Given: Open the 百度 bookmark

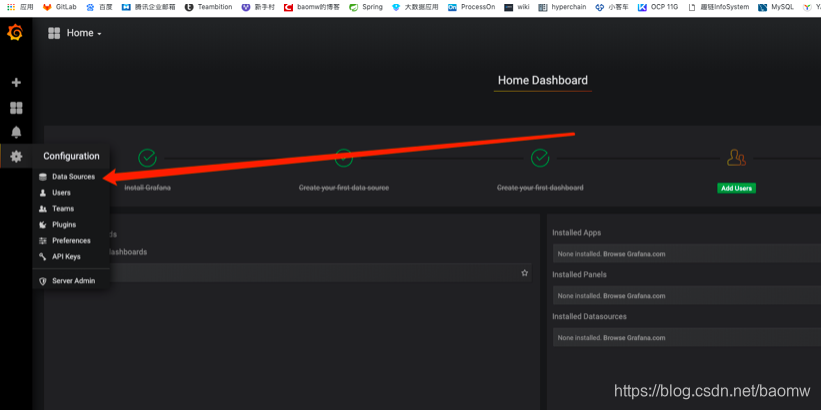Looking at the screenshot, I should coord(99,7).
